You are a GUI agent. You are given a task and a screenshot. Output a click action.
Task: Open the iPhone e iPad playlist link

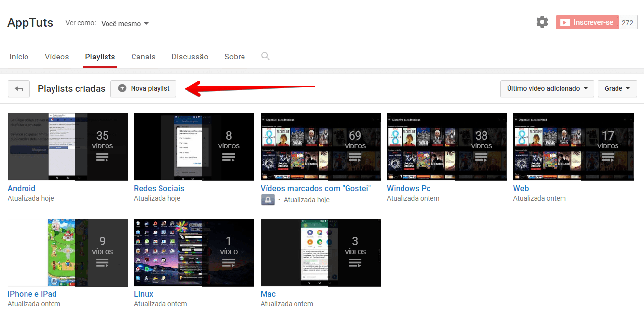point(32,294)
